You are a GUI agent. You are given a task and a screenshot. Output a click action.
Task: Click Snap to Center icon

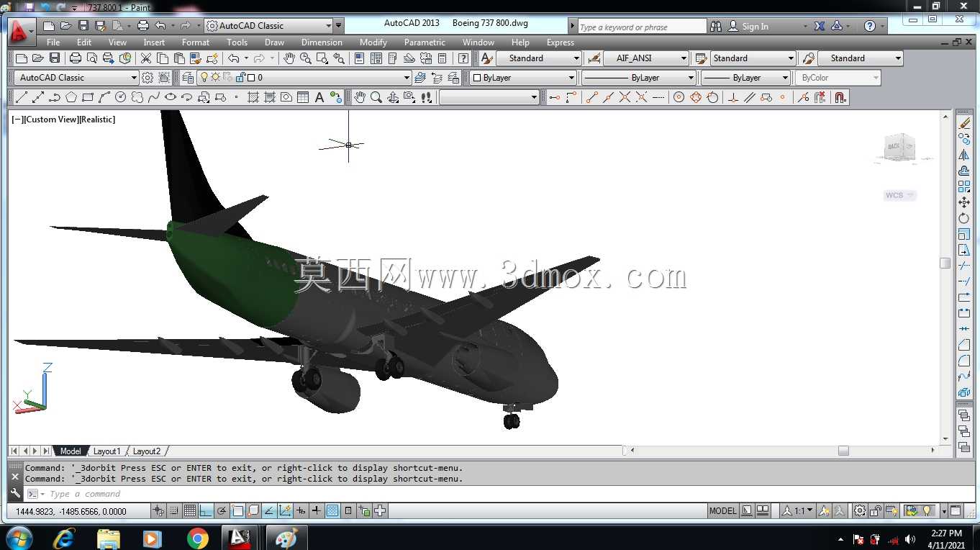coord(679,97)
